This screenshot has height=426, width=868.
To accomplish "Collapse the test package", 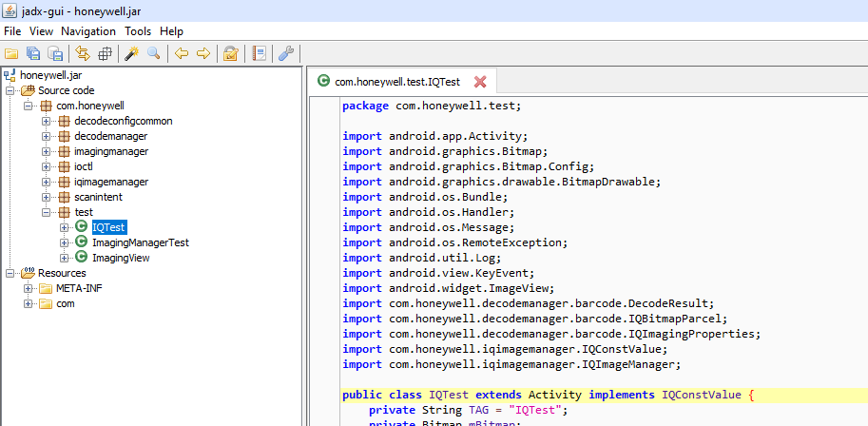I will (46, 213).
